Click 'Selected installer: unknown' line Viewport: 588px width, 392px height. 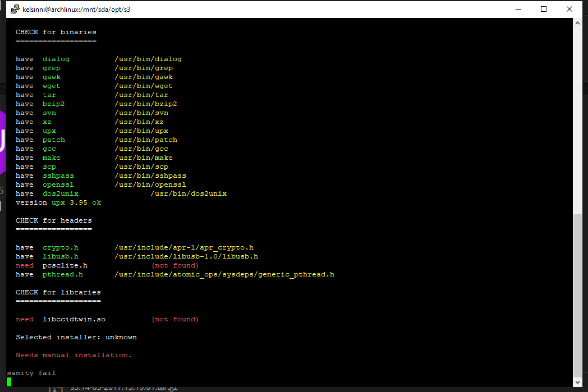(76, 337)
